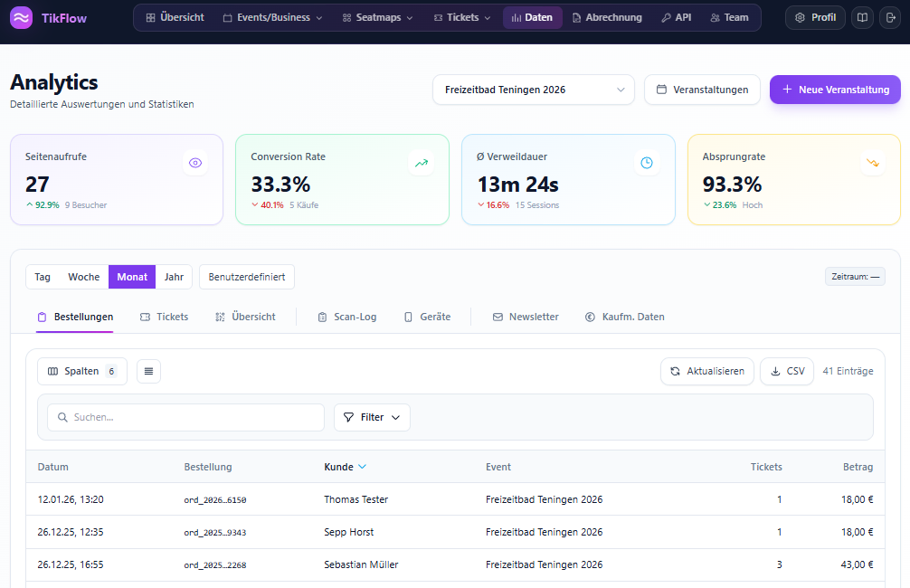910x588 pixels.
Task: Open the Newsletter tab
Action: click(x=525, y=317)
